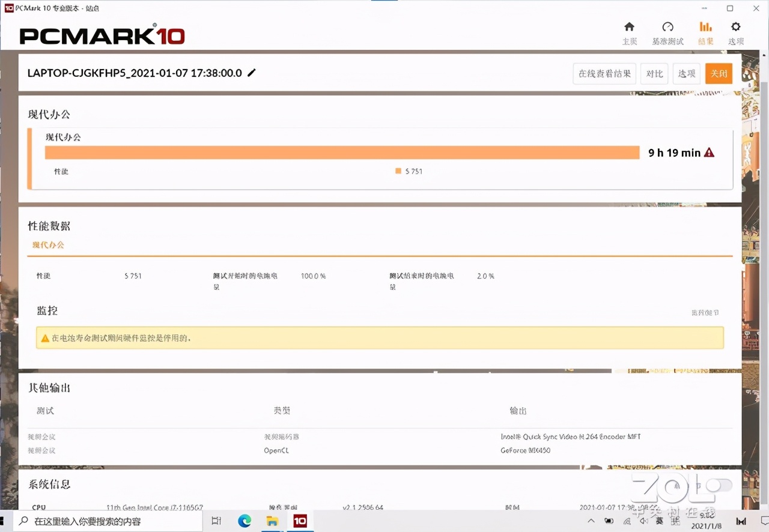Open Task View from the taskbar
The width and height of the screenshot is (769, 532).
pos(216,521)
